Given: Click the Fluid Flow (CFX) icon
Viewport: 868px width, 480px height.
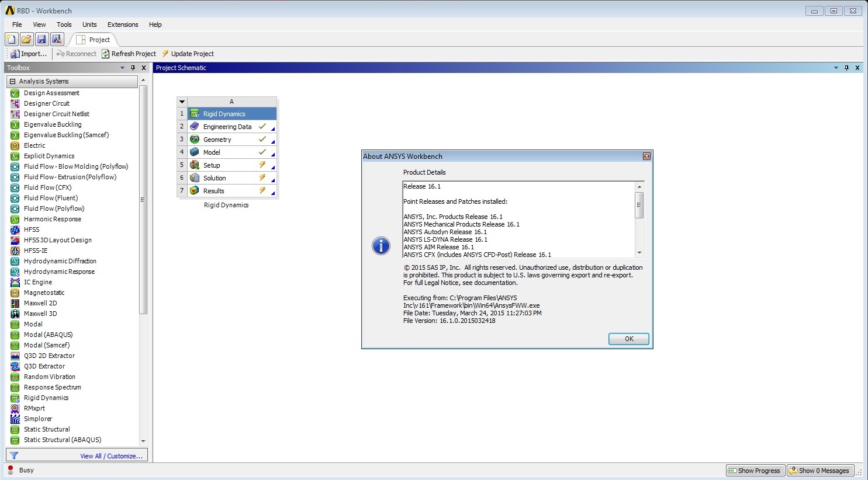Looking at the screenshot, I should pos(15,187).
